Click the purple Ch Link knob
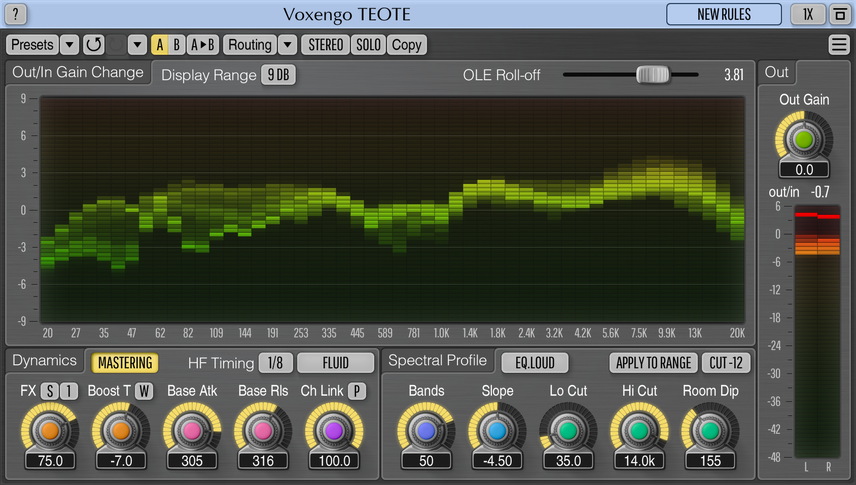 tap(334, 431)
